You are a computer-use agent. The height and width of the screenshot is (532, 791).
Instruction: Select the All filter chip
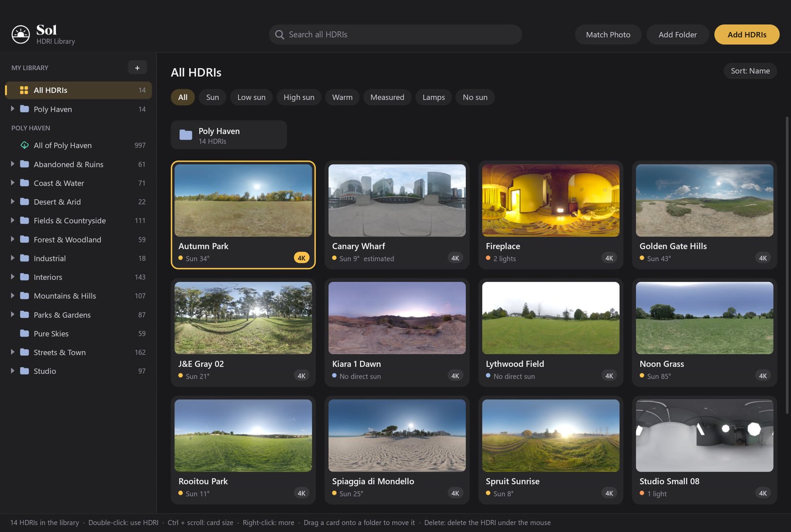(x=183, y=97)
